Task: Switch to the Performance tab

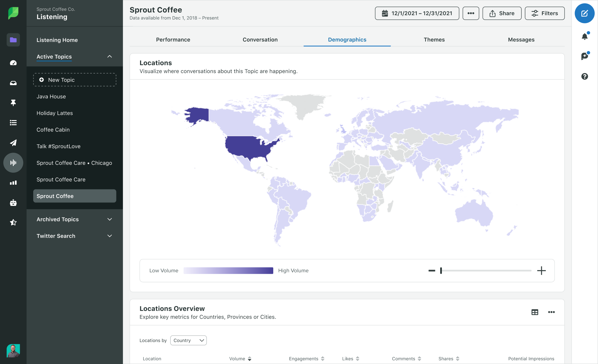Action: (x=173, y=39)
